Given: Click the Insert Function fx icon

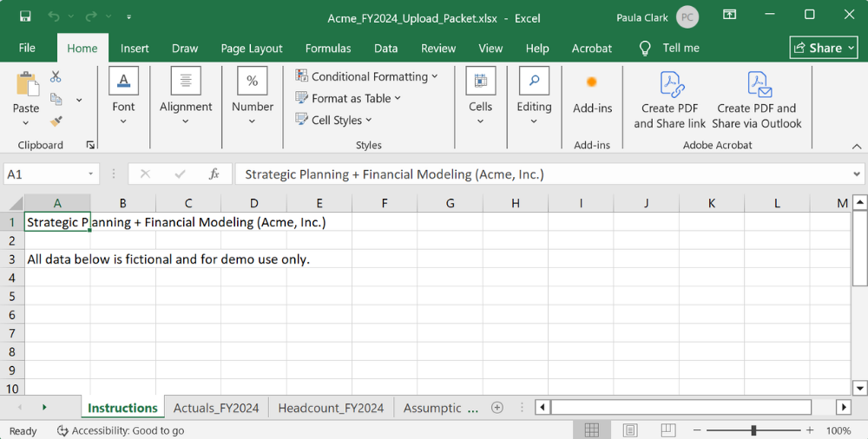Looking at the screenshot, I should tap(214, 174).
